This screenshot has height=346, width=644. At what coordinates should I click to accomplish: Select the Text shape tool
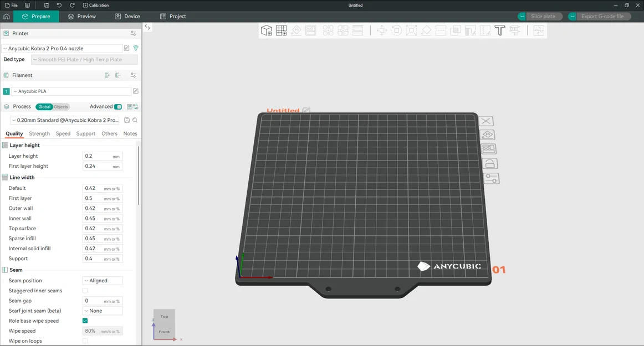[x=499, y=30]
